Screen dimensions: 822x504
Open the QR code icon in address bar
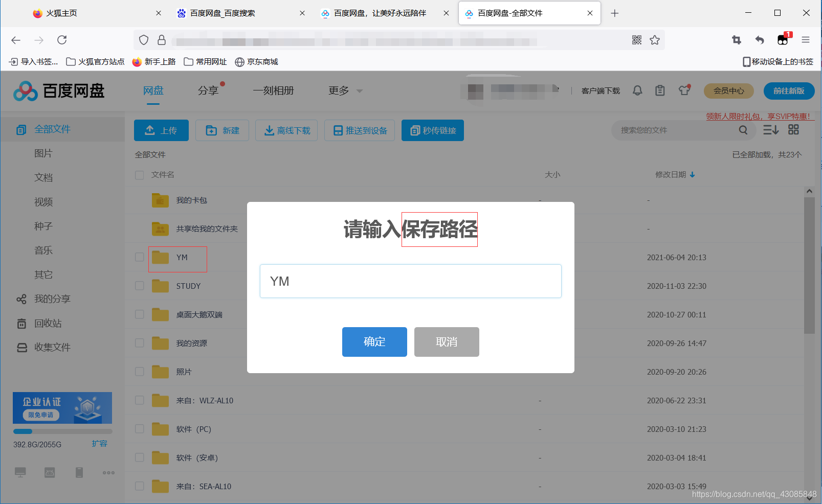(x=637, y=40)
